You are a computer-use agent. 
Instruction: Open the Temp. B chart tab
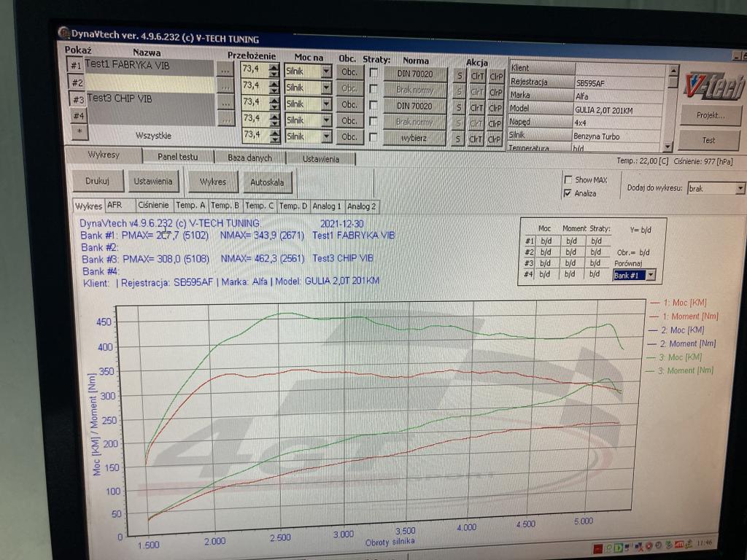click(x=225, y=206)
